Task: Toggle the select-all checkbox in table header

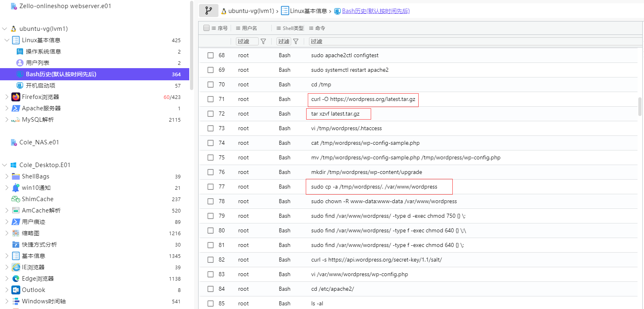Action: point(206,28)
